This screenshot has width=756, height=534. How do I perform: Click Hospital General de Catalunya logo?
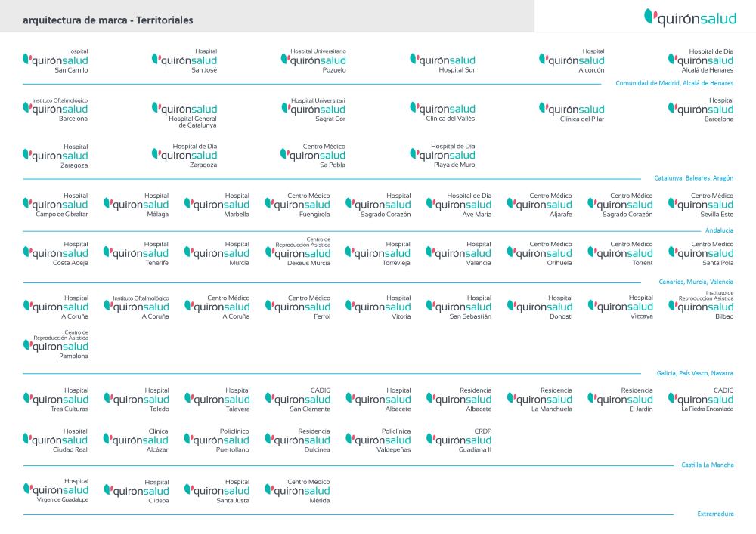coord(184,115)
